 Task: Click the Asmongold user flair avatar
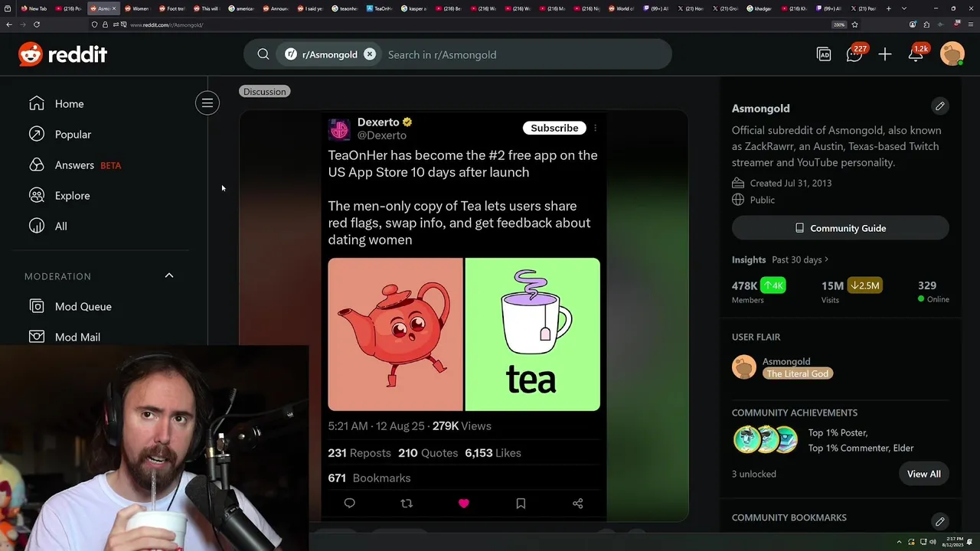click(x=743, y=367)
